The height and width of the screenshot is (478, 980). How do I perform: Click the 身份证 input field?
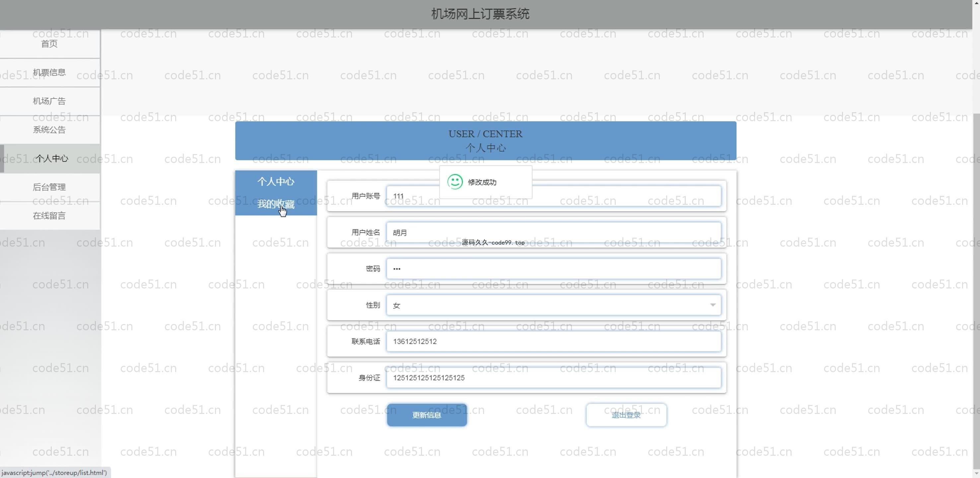click(x=554, y=378)
